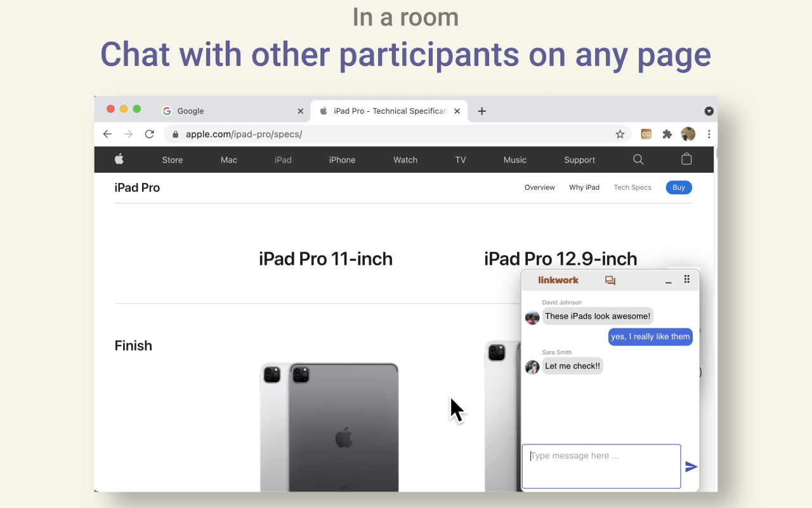Open Music in Apple navigation

click(x=515, y=160)
